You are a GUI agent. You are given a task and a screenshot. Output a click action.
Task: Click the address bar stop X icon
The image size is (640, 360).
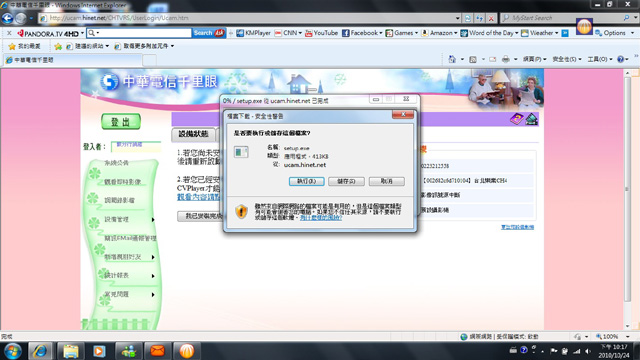click(x=491, y=18)
